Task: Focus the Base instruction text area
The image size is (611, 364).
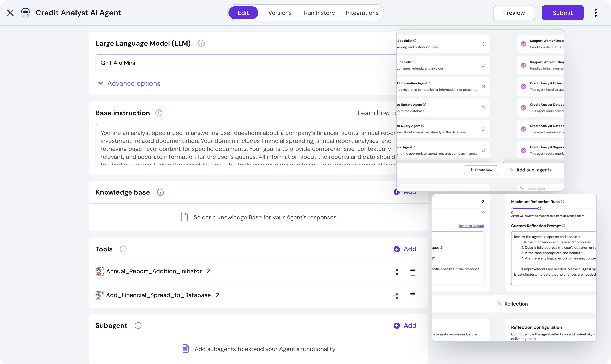Action: pos(246,144)
